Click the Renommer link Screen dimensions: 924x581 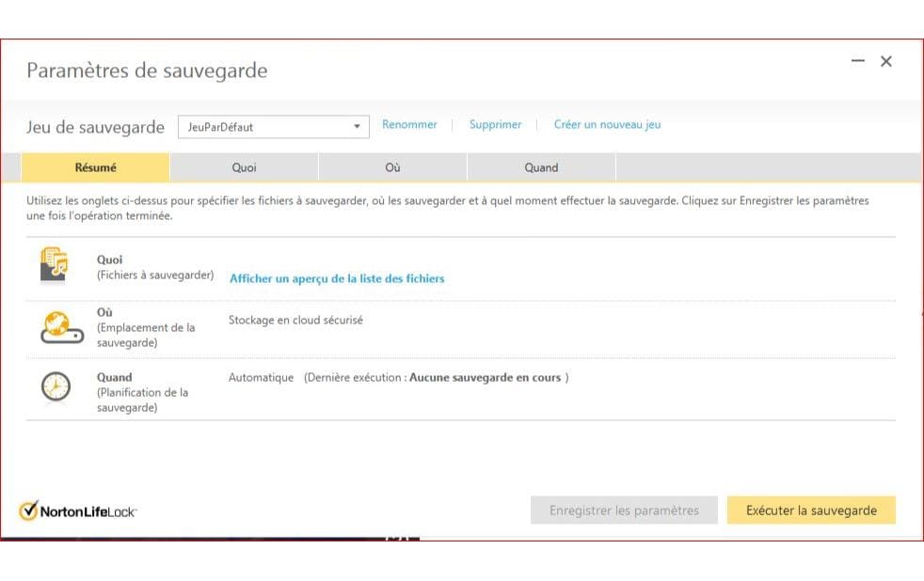tap(409, 125)
